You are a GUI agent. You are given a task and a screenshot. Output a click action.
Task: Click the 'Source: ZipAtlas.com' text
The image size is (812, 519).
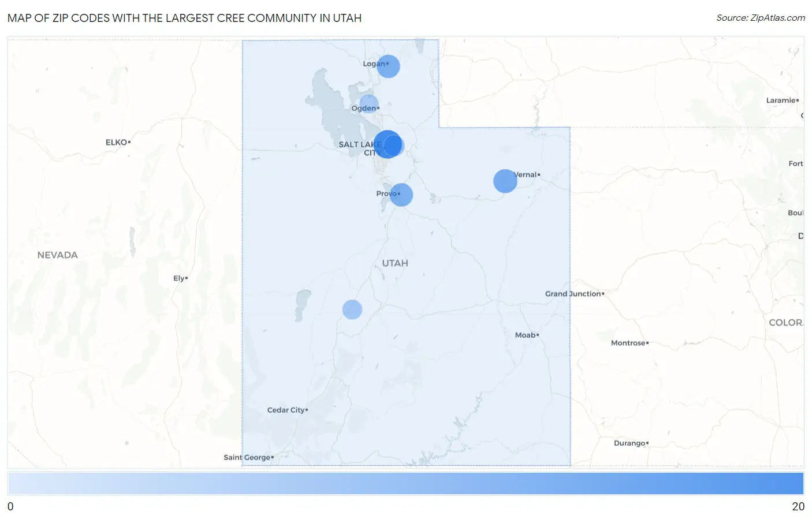pyautogui.click(x=761, y=18)
